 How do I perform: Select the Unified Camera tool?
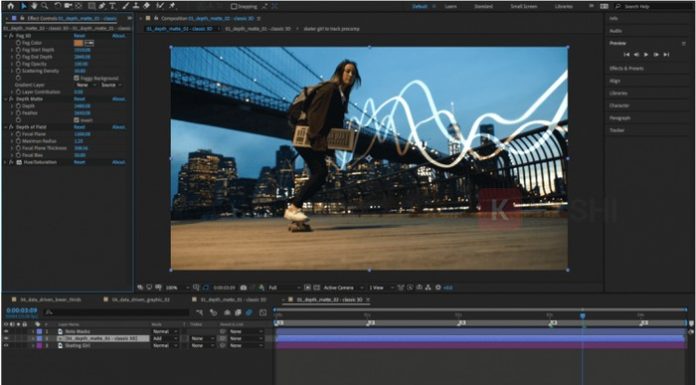click(x=68, y=6)
